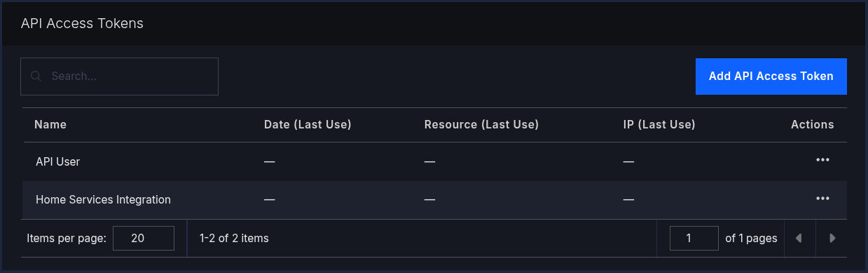Click the 'of 1 pages' label
This screenshot has height=273, width=868.
(x=751, y=239)
